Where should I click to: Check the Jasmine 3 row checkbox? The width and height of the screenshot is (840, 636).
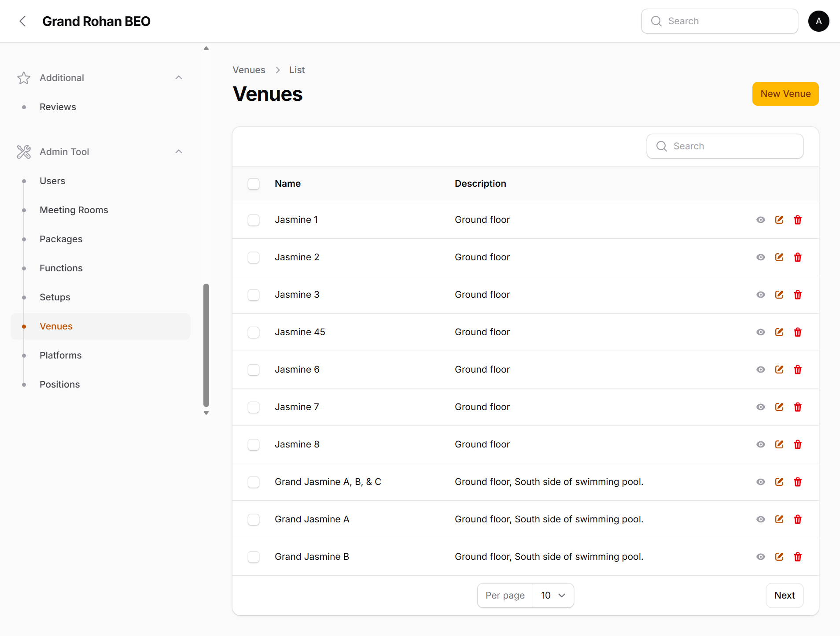254,295
